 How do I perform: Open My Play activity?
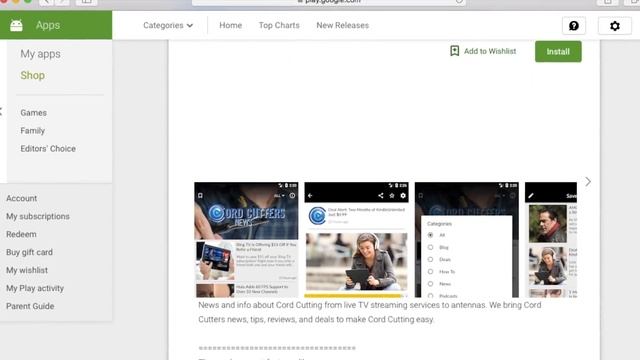(x=35, y=288)
